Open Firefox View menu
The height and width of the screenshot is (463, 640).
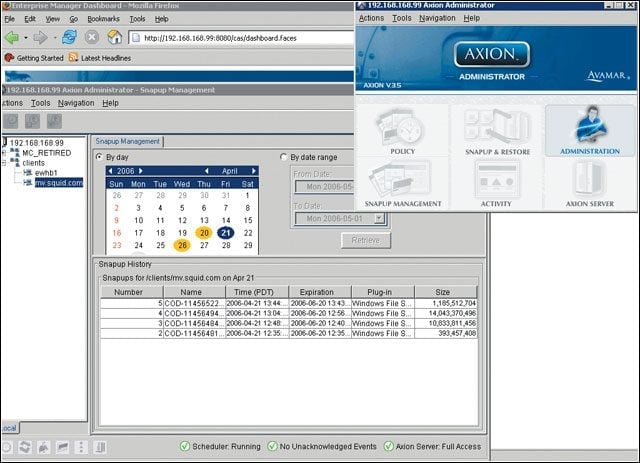pos(53,19)
